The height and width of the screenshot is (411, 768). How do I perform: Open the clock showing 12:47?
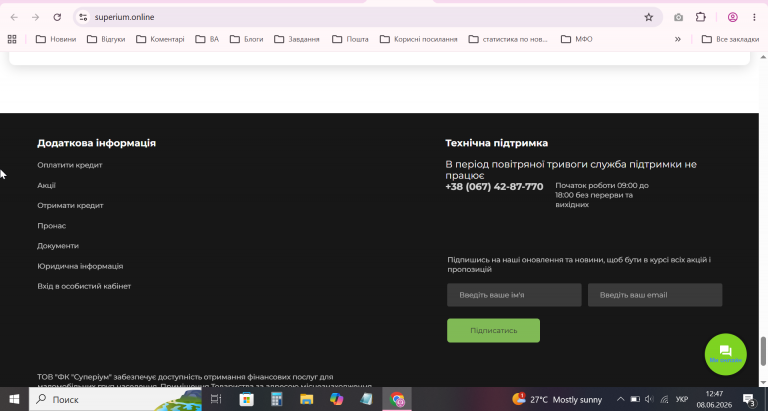(714, 399)
